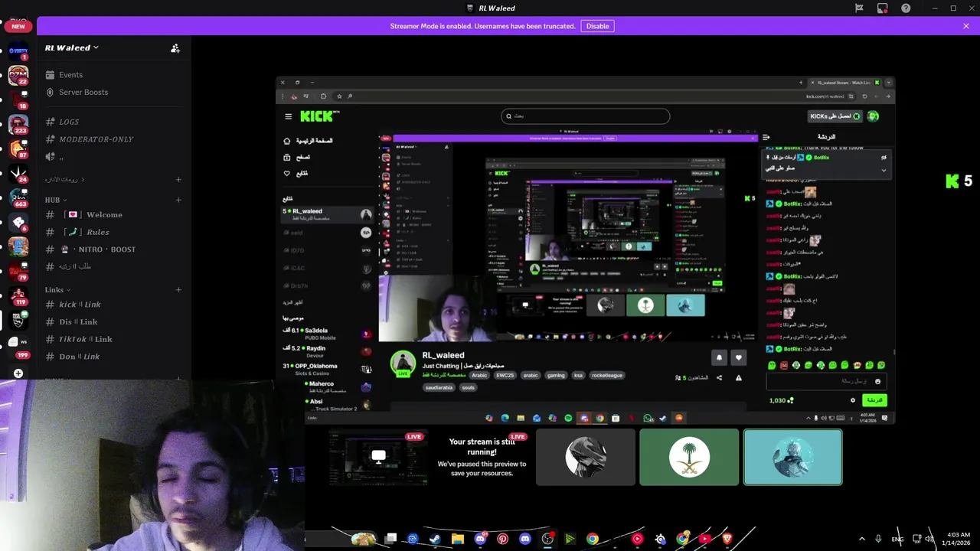Select the teal-background participant tile
Screen dimensions: 980x551
click(792, 457)
